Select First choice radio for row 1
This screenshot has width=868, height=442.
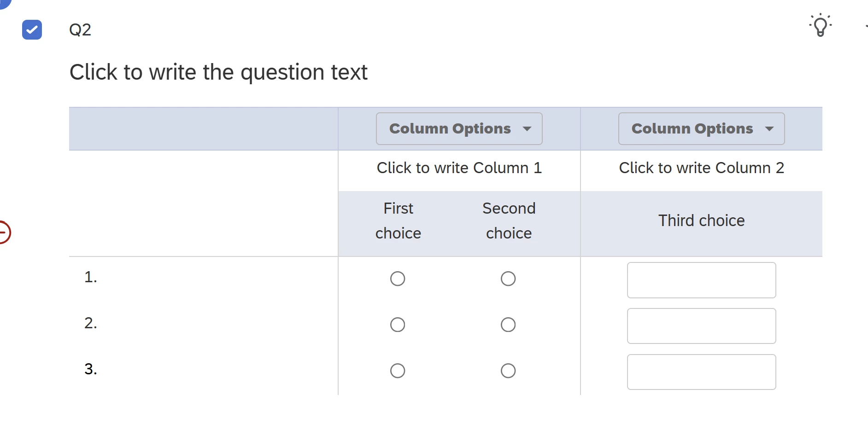[398, 279]
